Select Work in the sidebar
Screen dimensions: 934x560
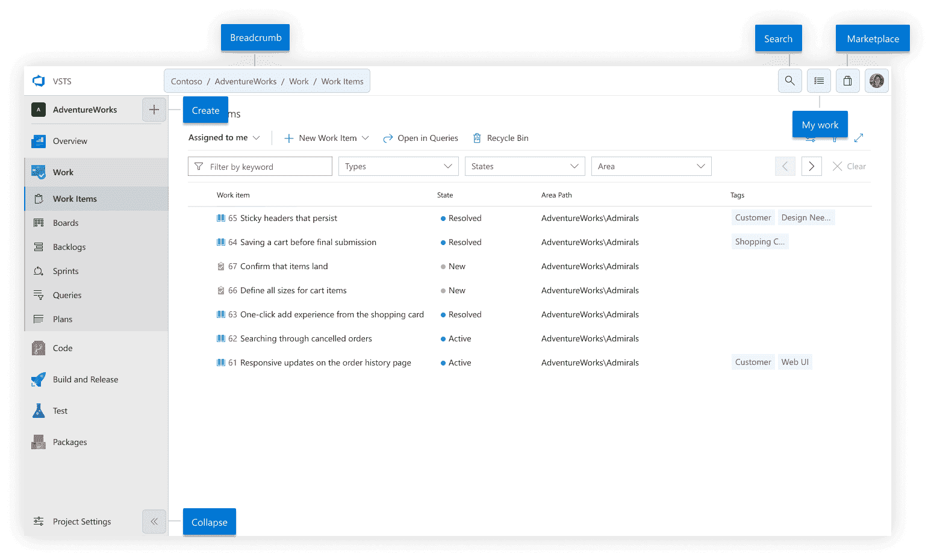(x=96, y=172)
